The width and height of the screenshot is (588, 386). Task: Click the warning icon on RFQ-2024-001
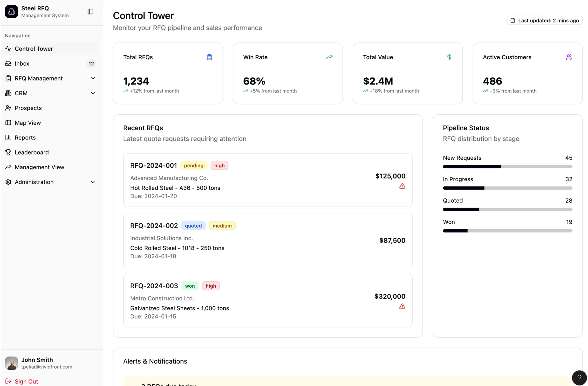coord(402,186)
